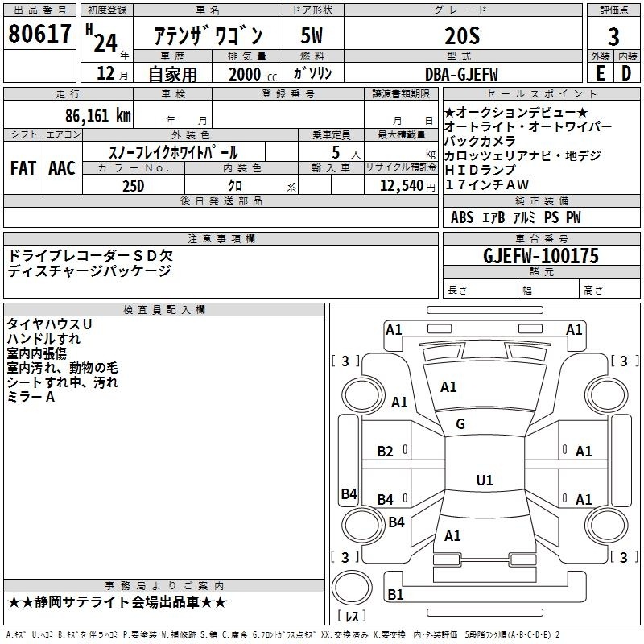Click the レス box beside the car diagram
Viewport: 644px width, 644px height.
[351, 617]
